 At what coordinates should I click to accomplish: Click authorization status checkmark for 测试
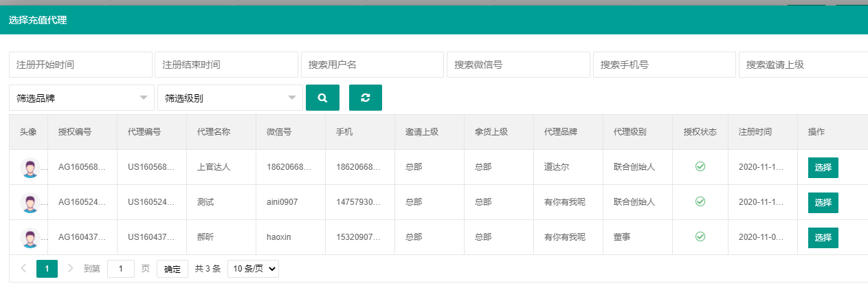click(700, 202)
